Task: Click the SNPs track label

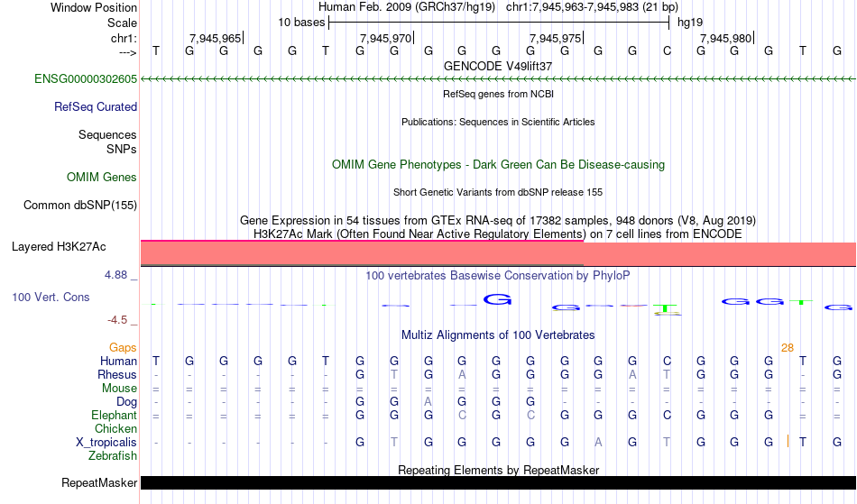Action: [122, 149]
